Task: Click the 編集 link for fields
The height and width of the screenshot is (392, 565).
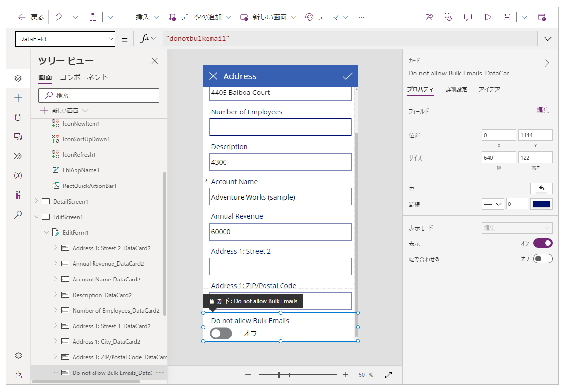Action: tap(543, 111)
